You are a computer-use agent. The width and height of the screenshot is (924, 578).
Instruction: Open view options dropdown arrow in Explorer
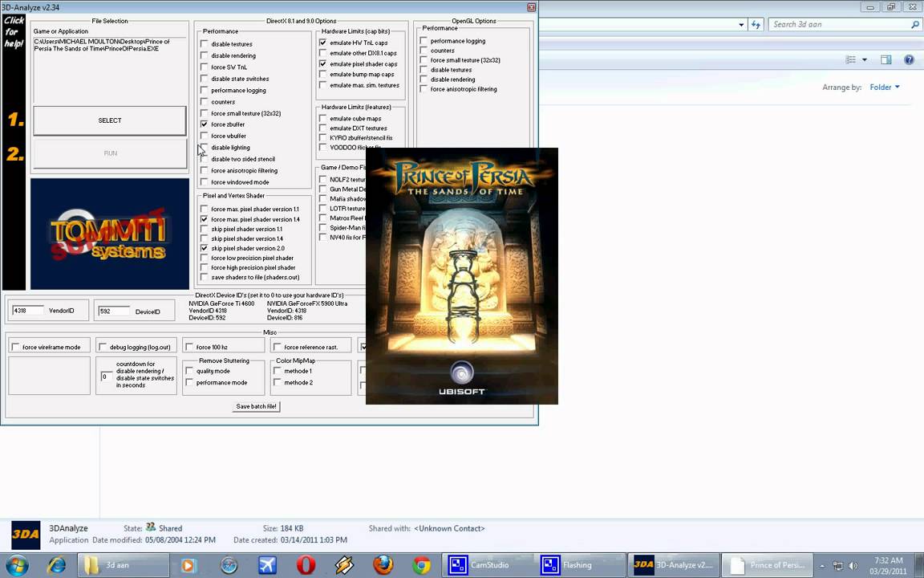click(x=865, y=59)
